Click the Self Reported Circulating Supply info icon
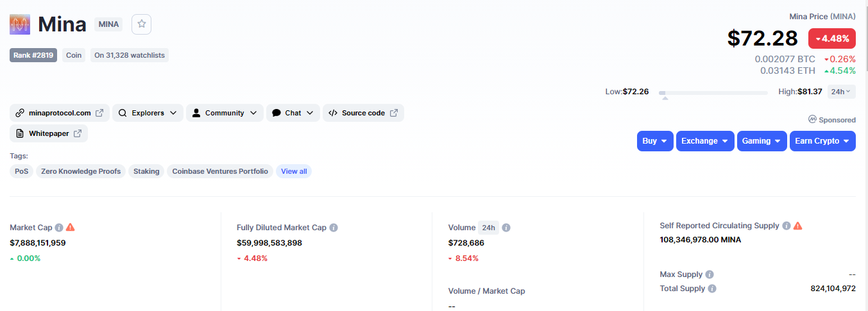 coord(787,226)
